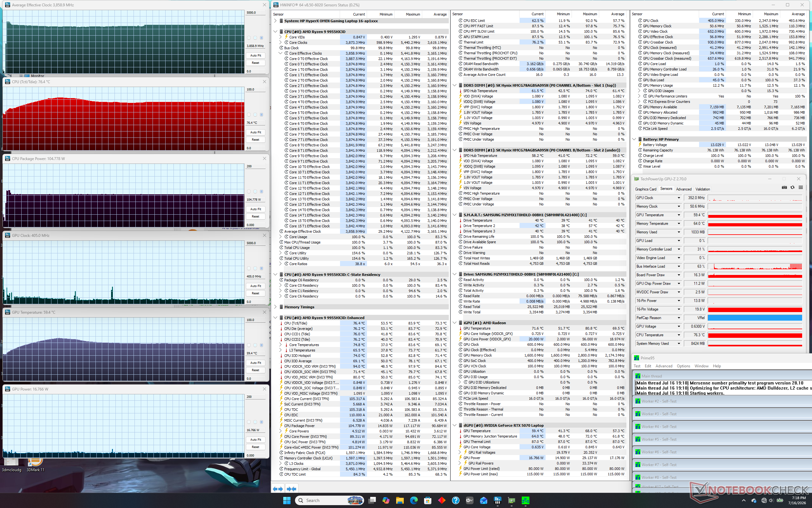The image size is (812, 508).
Task: Click Auto Fit in Average Effective Clock graph
Action: tap(255, 56)
